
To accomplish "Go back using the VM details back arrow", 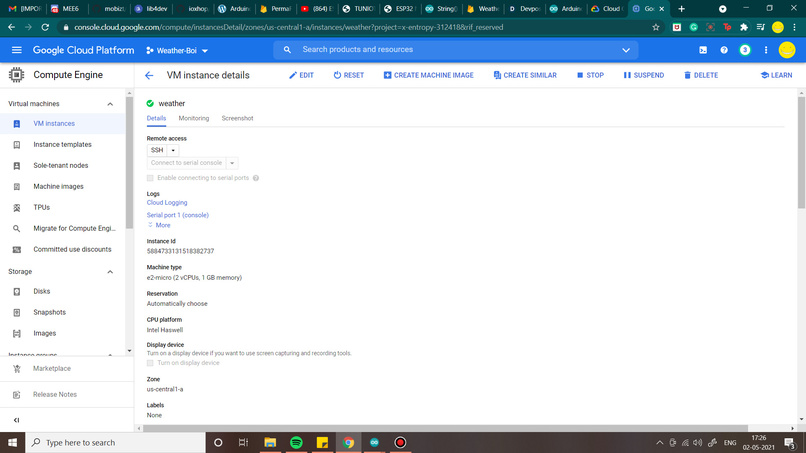I will click(x=149, y=76).
